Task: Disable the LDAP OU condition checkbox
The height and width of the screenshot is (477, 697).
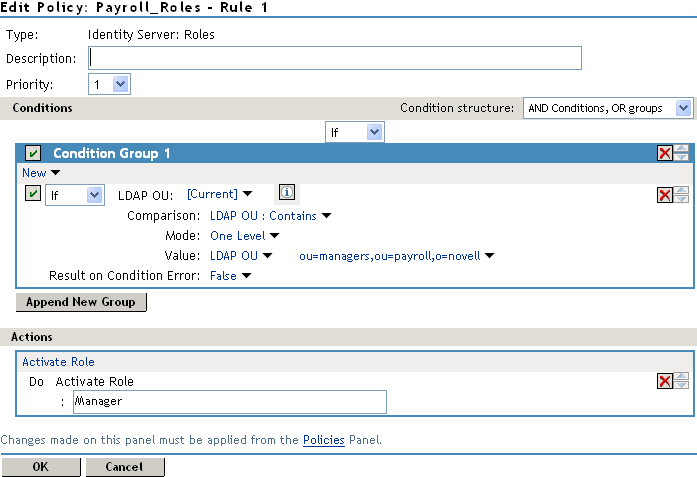Action: [x=33, y=194]
